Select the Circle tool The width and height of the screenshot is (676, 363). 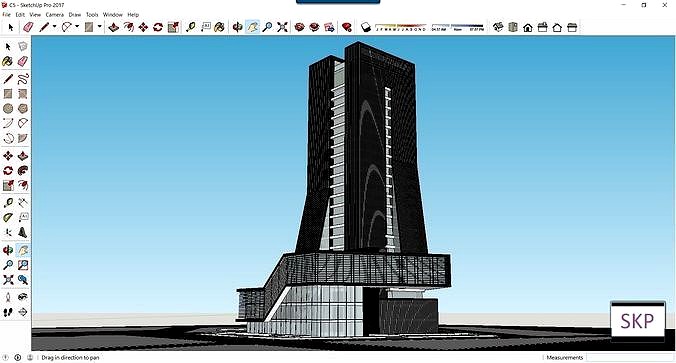pos(8,108)
